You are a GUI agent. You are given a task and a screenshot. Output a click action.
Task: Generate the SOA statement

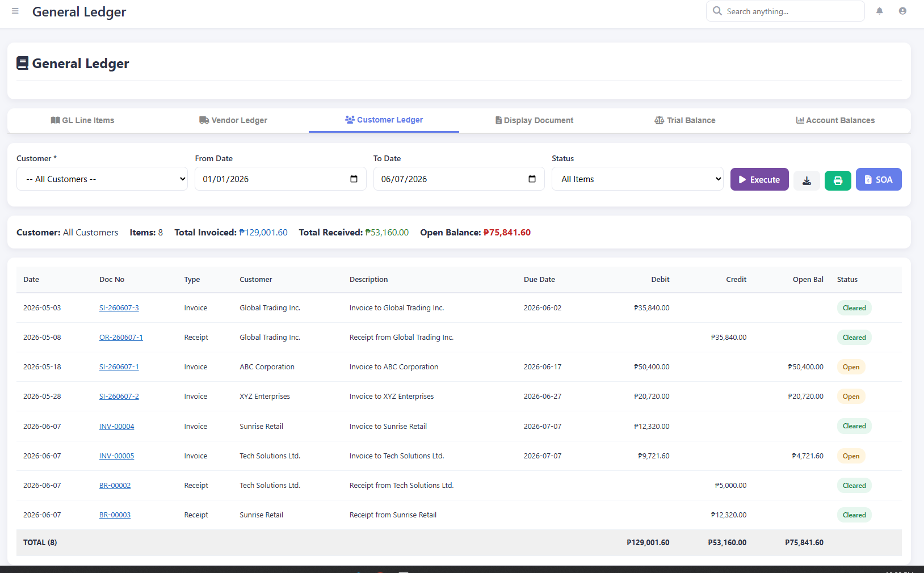click(879, 179)
